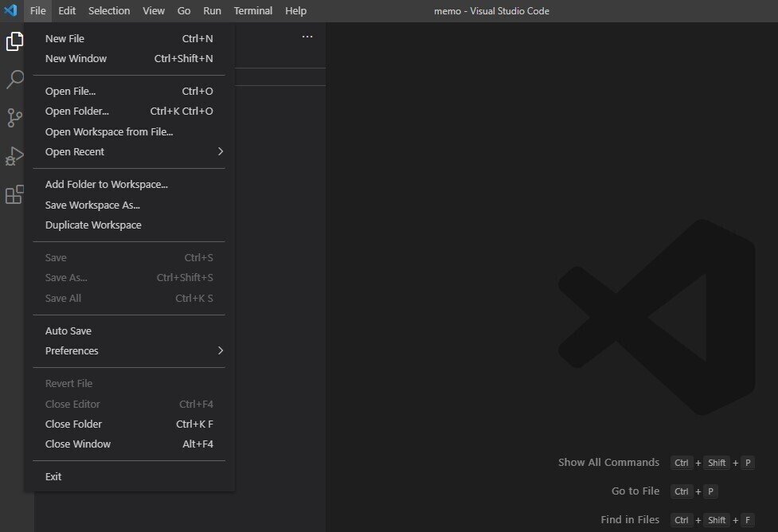Select Add Folder to Workspace...
The height and width of the screenshot is (532, 778).
click(129, 184)
